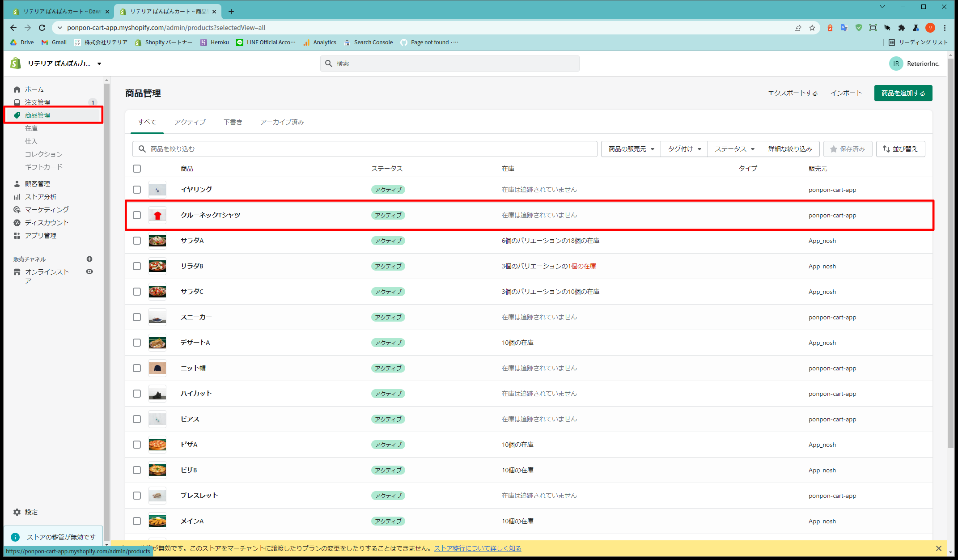Click the 商品を追加する button
This screenshot has height=560, width=958.
point(903,93)
